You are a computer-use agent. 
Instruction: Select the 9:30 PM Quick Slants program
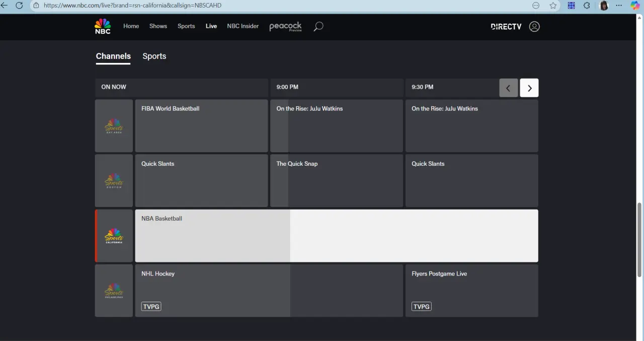[x=472, y=181]
